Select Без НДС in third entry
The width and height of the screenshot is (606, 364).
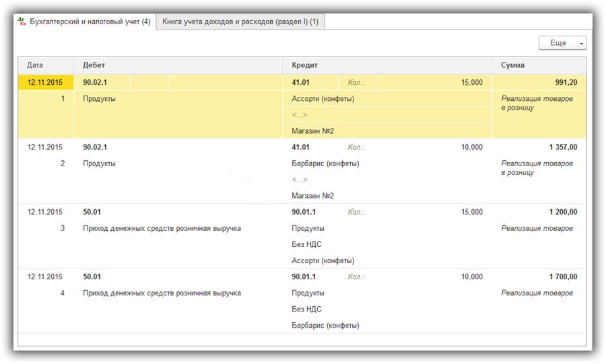click(306, 244)
